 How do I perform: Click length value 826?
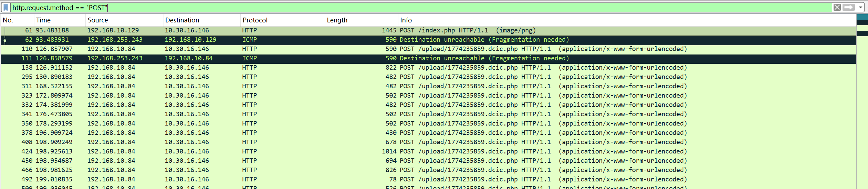(x=391, y=170)
